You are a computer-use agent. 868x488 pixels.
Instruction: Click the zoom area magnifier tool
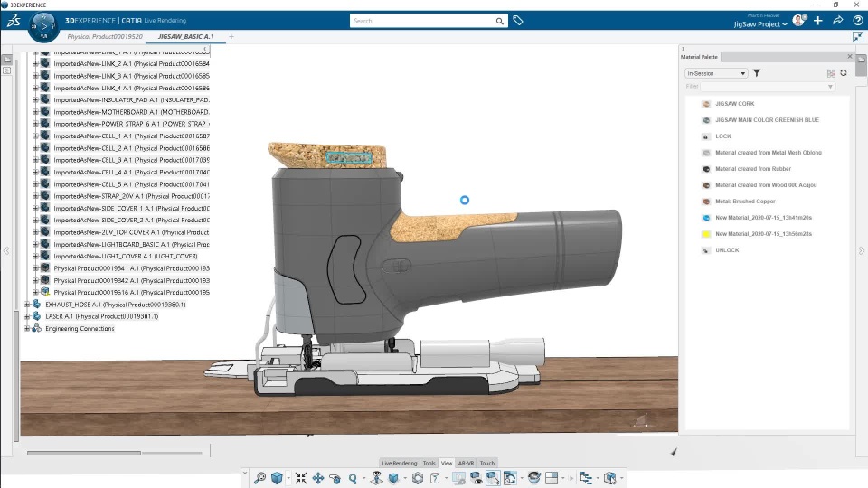click(259, 477)
